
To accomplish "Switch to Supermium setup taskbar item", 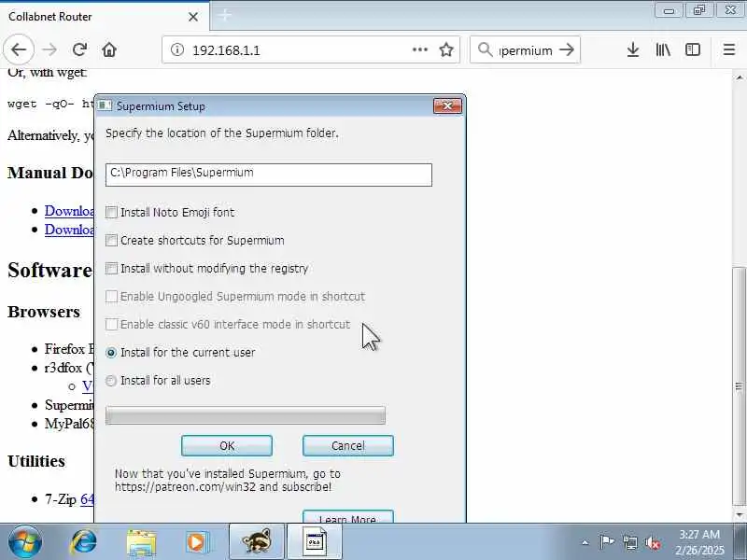I will [315, 542].
